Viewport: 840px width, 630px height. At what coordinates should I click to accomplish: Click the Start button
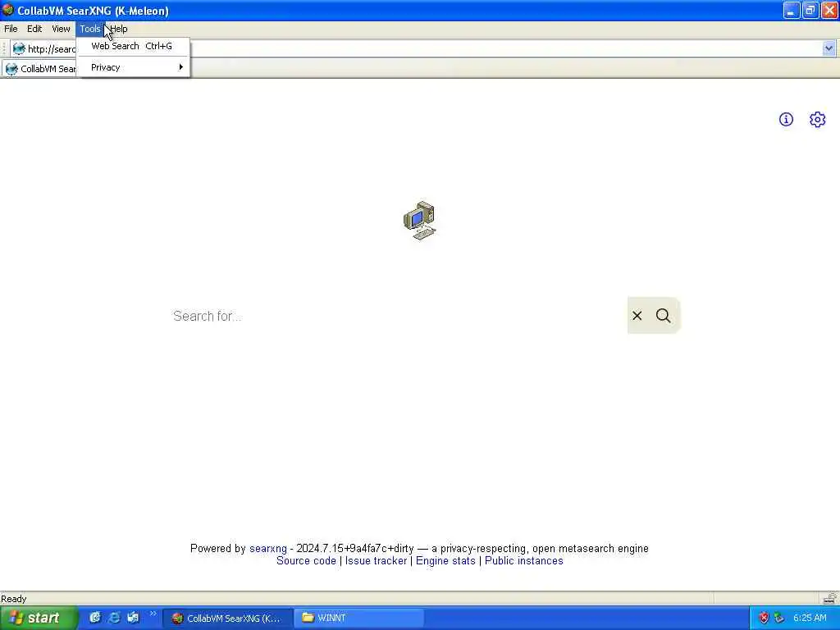[x=39, y=618]
